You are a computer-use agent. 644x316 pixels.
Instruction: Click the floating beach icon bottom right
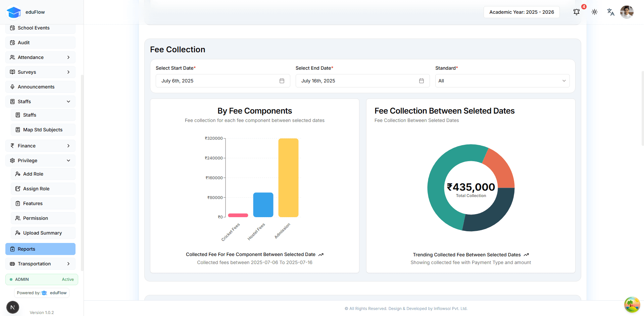(x=632, y=305)
